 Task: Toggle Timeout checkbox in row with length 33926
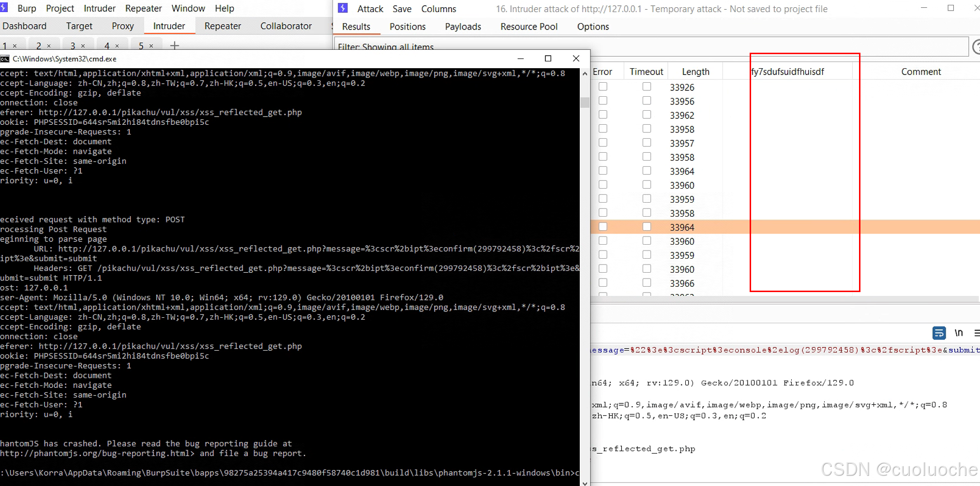click(647, 87)
